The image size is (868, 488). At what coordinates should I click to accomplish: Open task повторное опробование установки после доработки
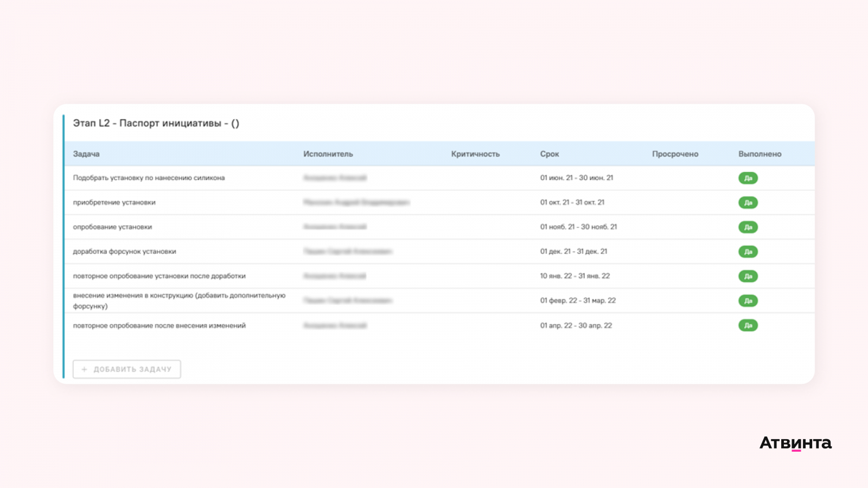[x=159, y=276]
